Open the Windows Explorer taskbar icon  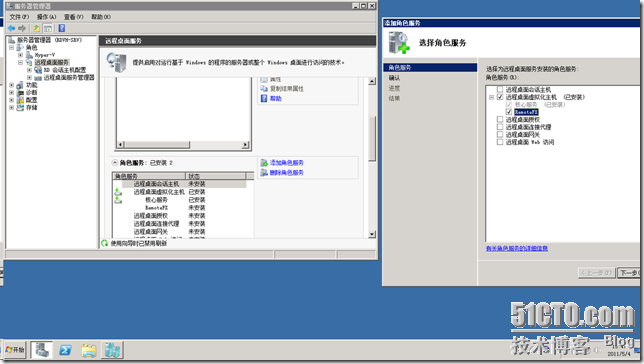89,350
